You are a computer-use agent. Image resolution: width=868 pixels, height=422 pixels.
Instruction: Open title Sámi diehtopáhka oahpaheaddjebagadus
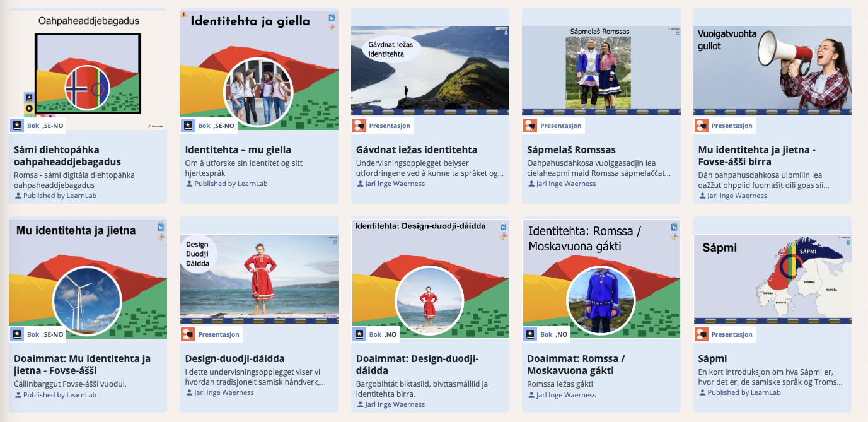coord(67,156)
